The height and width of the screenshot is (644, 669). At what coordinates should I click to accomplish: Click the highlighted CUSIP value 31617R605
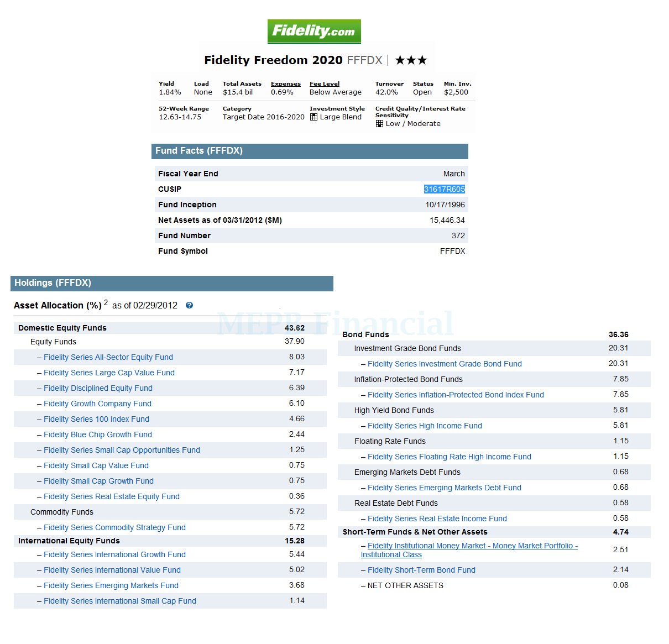(x=445, y=189)
